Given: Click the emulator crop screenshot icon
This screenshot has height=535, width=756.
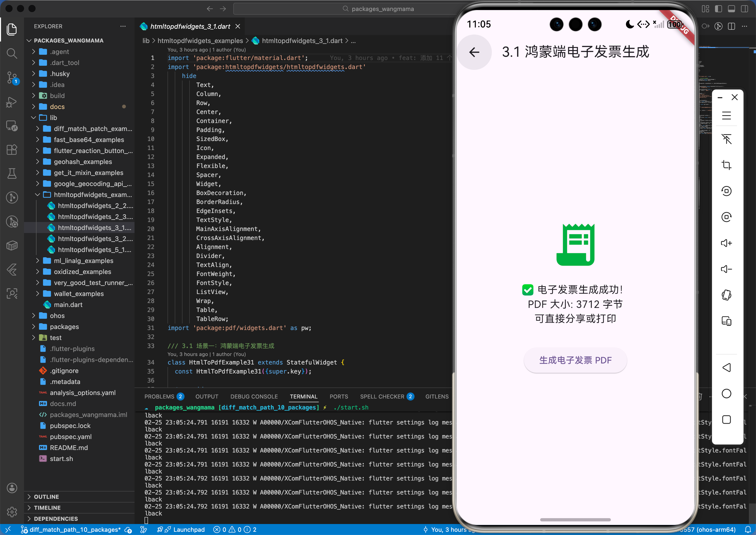Looking at the screenshot, I should (726, 165).
